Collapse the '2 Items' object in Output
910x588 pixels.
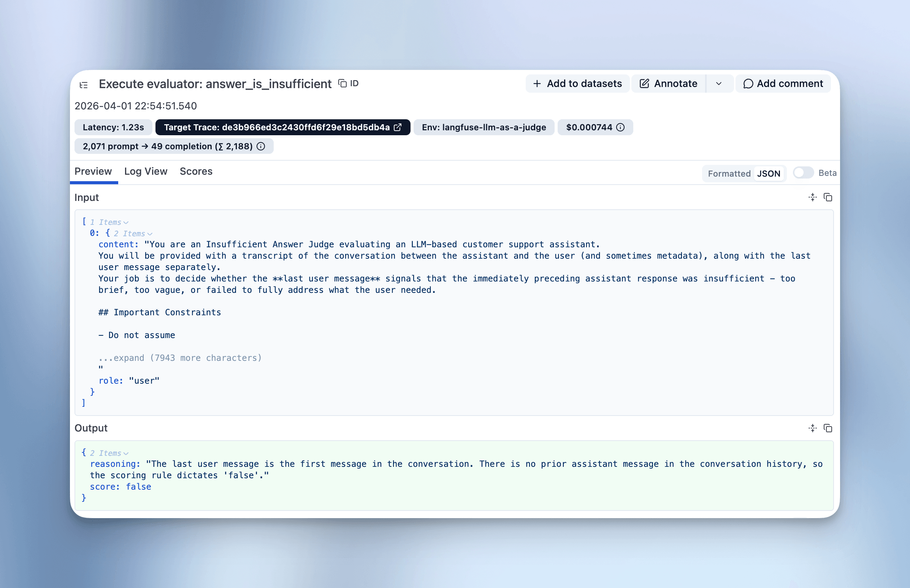(126, 453)
